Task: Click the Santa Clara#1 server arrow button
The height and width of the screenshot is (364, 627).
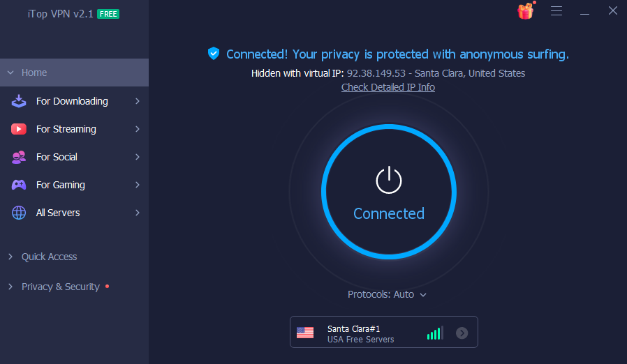Action: (x=462, y=333)
